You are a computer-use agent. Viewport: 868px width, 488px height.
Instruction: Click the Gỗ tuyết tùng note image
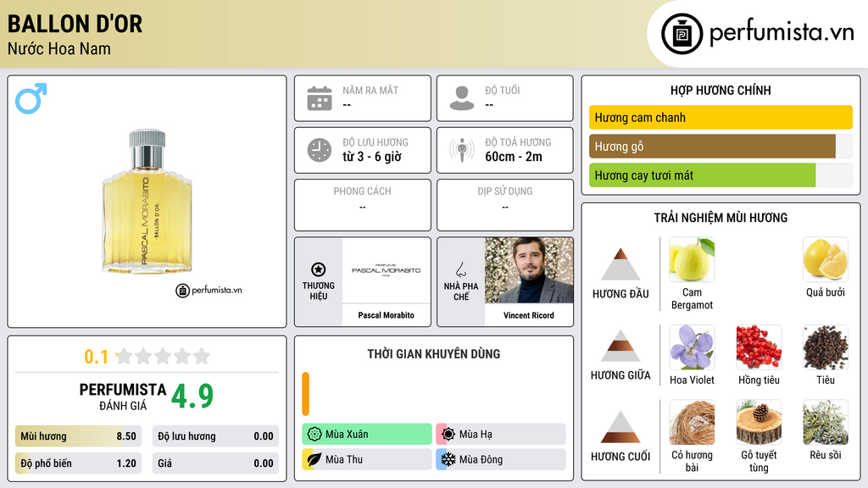click(759, 422)
